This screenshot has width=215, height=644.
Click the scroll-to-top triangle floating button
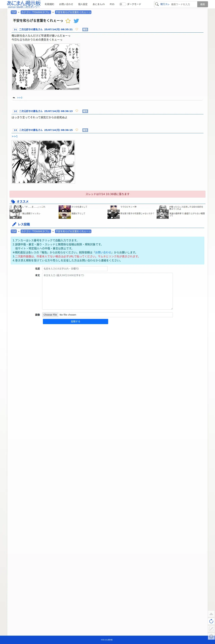coord(211,614)
